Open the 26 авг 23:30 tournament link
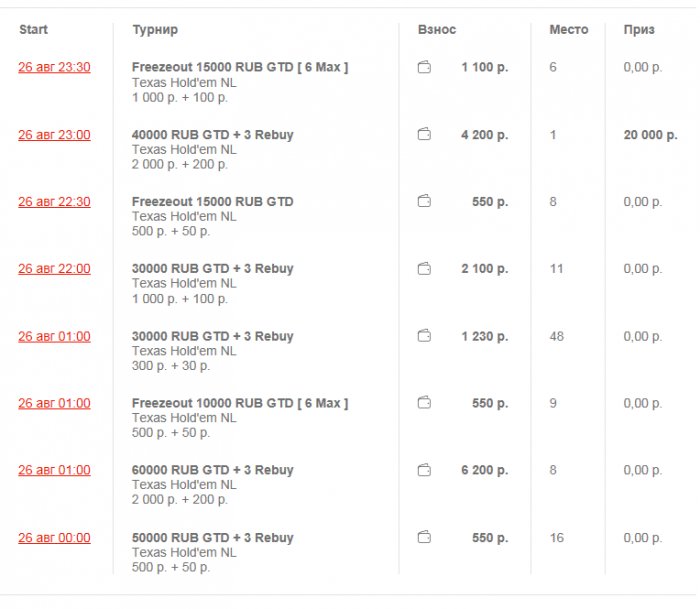 [x=54, y=68]
